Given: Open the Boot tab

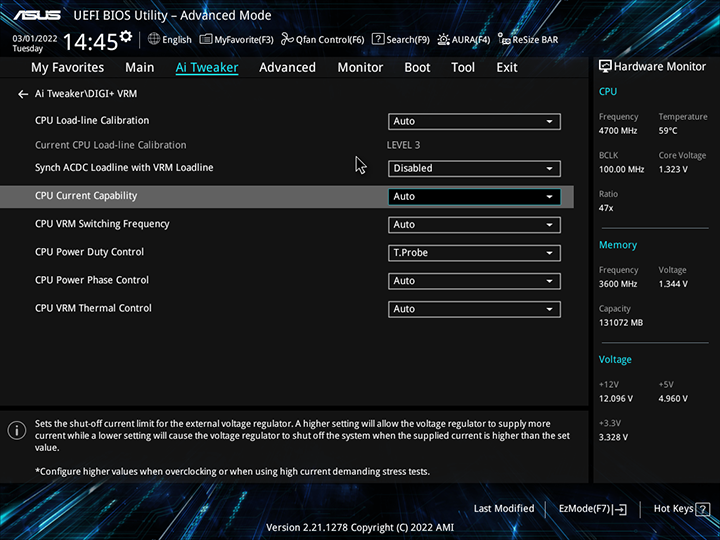Looking at the screenshot, I should 417,68.
